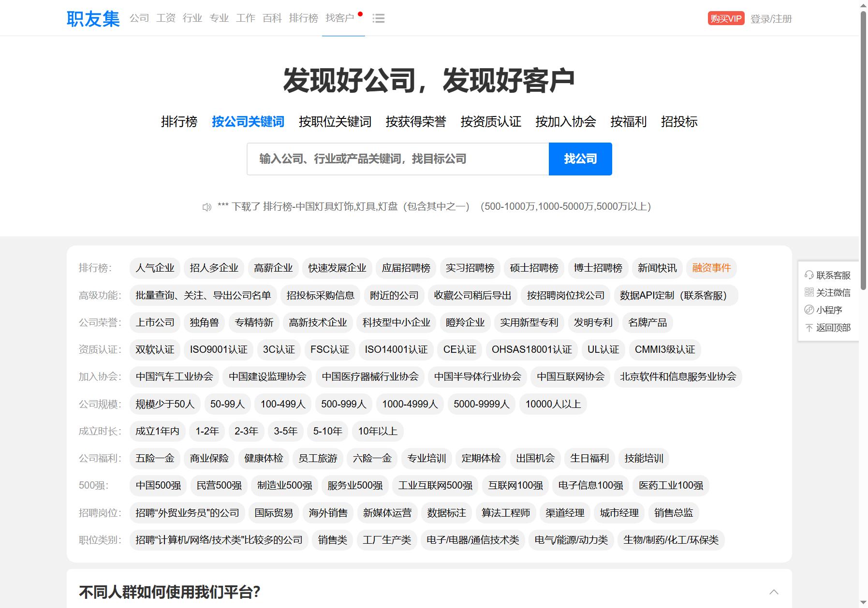The image size is (868, 608).
Task: Focus the company keyword search field
Action: coord(398,159)
